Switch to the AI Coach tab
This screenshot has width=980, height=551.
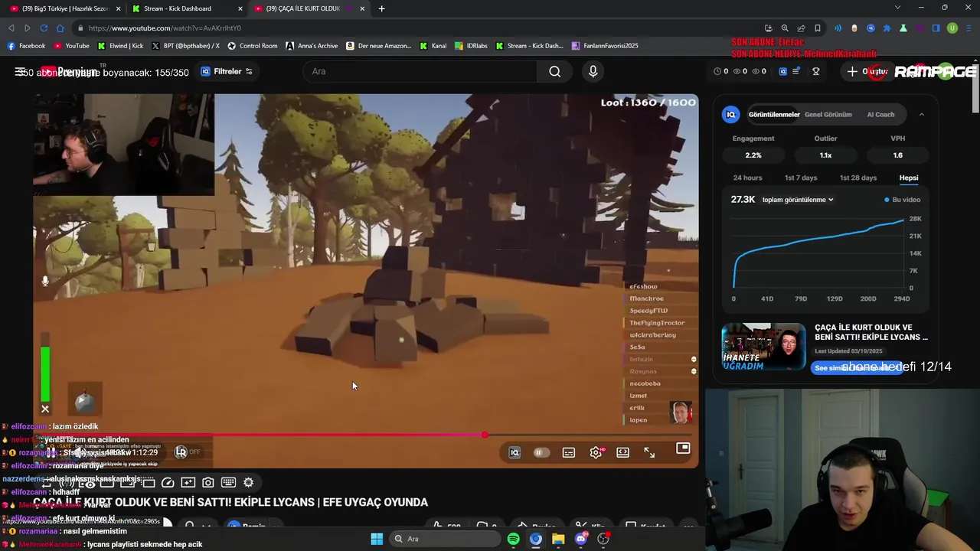click(880, 115)
